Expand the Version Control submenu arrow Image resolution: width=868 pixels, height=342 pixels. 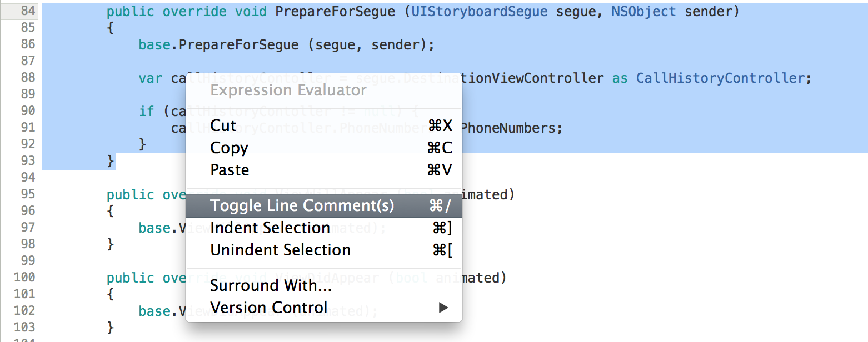pos(443,308)
